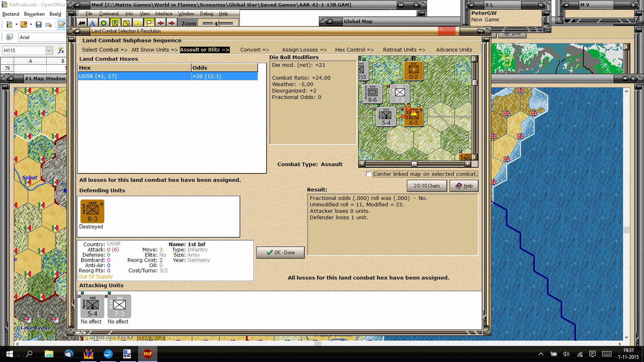644x362 pixels.
Task: Click the taskbar search magnifier icon
Action: pyautogui.click(x=29, y=354)
